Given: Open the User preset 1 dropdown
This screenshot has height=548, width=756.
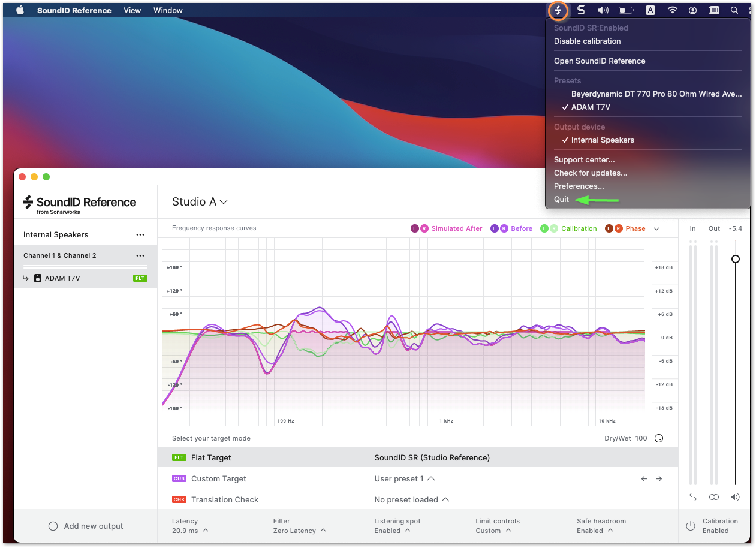Looking at the screenshot, I should (405, 479).
